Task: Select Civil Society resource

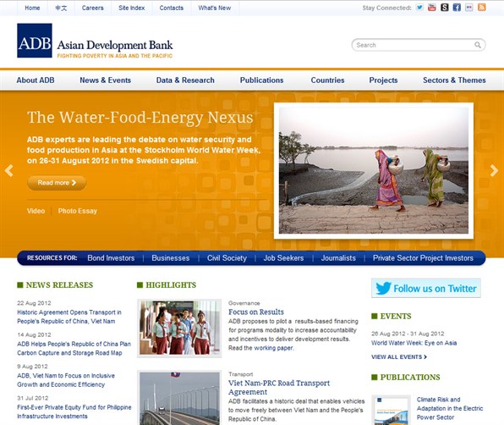Action: coord(227,258)
